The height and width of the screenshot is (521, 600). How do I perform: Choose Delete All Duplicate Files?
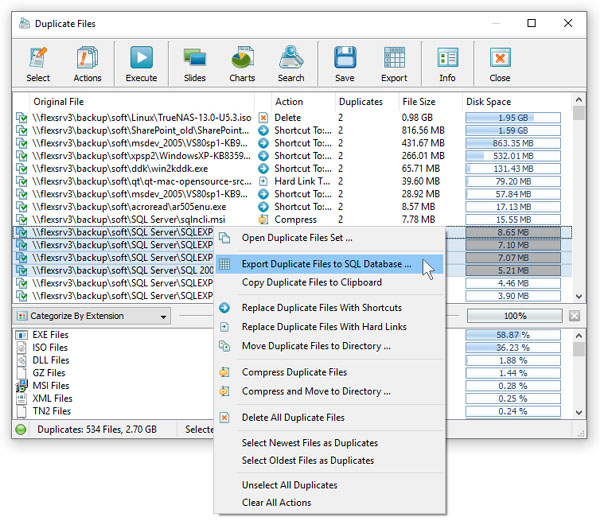coord(329,417)
